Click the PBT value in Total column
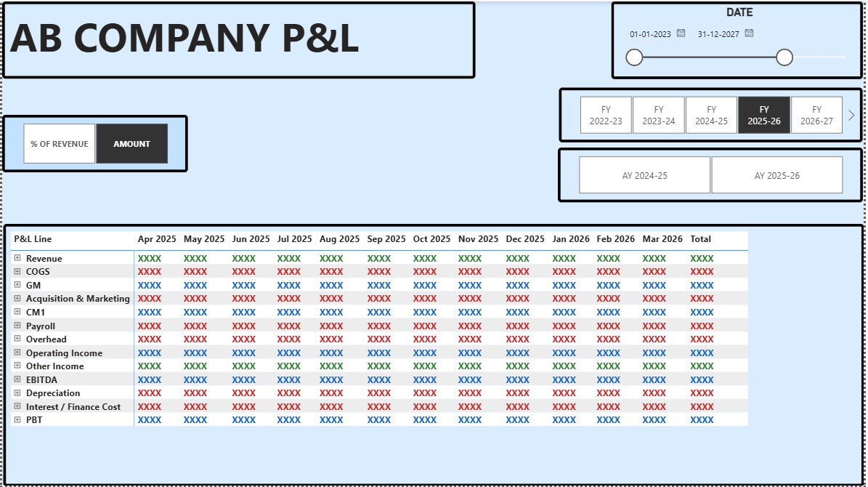868x487 pixels. 702,419
